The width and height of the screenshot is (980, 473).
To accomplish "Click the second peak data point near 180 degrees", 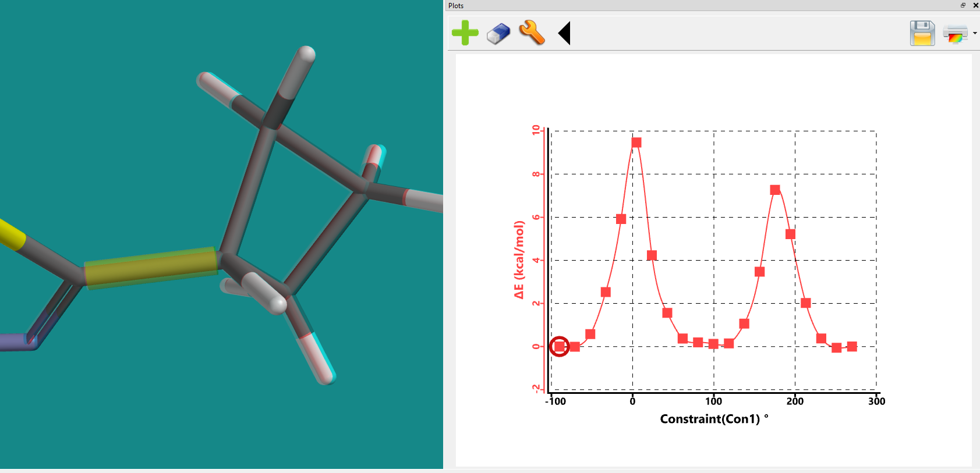I will [775, 190].
